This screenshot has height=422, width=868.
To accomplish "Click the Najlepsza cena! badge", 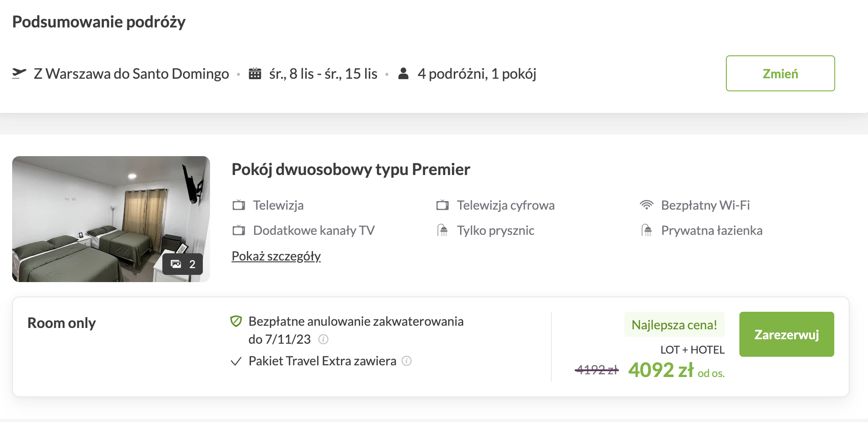I will coord(674,325).
